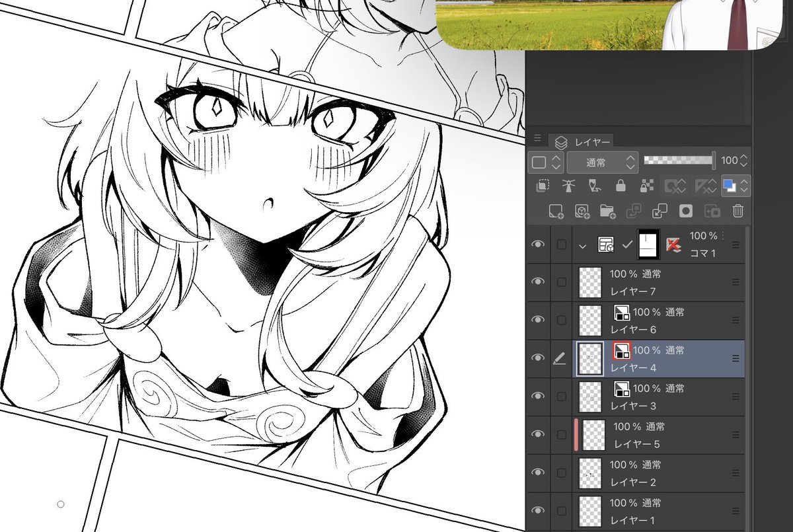Click pen editing icon on レイヤー 4
The image size is (793, 532).
point(560,358)
